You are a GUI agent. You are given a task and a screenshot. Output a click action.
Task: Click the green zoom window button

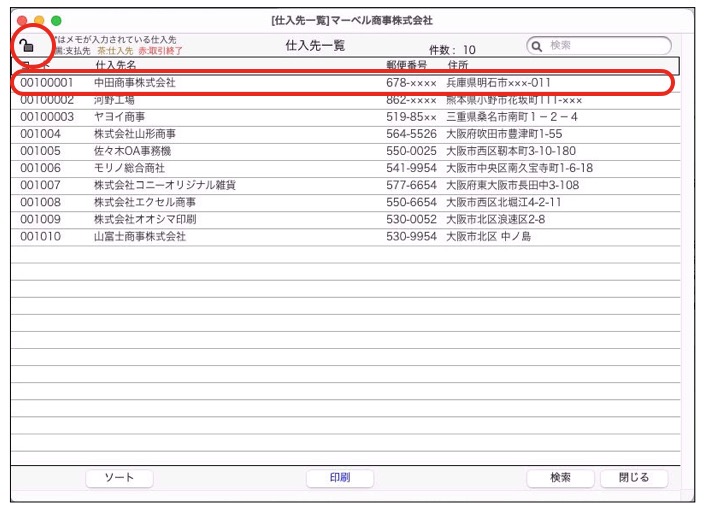(56, 20)
